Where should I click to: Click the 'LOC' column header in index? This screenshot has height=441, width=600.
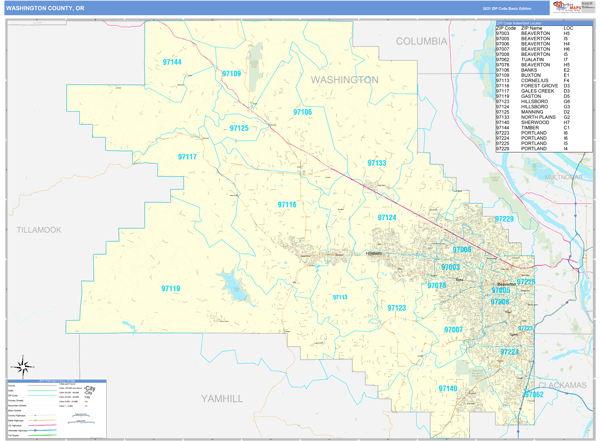pyautogui.click(x=568, y=28)
